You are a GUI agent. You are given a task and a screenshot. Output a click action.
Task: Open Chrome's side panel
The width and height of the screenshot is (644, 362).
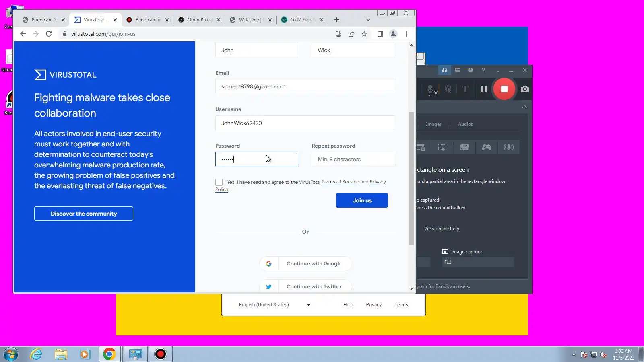[380, 34]
